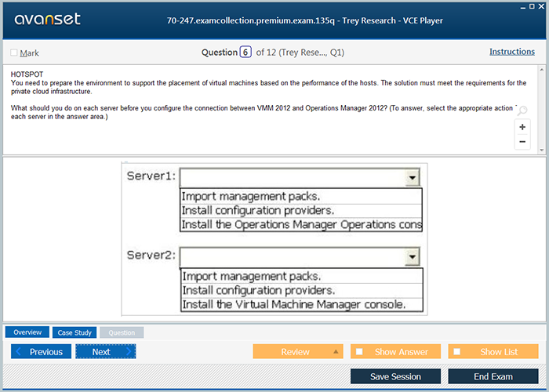
Task: Go to the Next question
Action: click(x=105, y=352)
